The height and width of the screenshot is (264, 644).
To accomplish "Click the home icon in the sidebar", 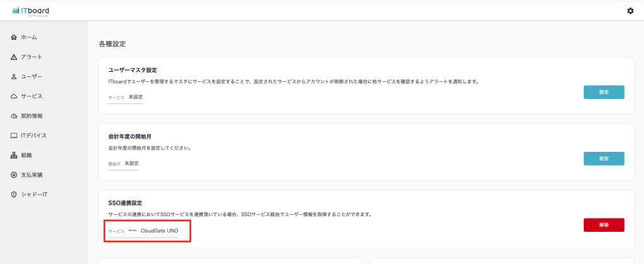I will point(14,38).
